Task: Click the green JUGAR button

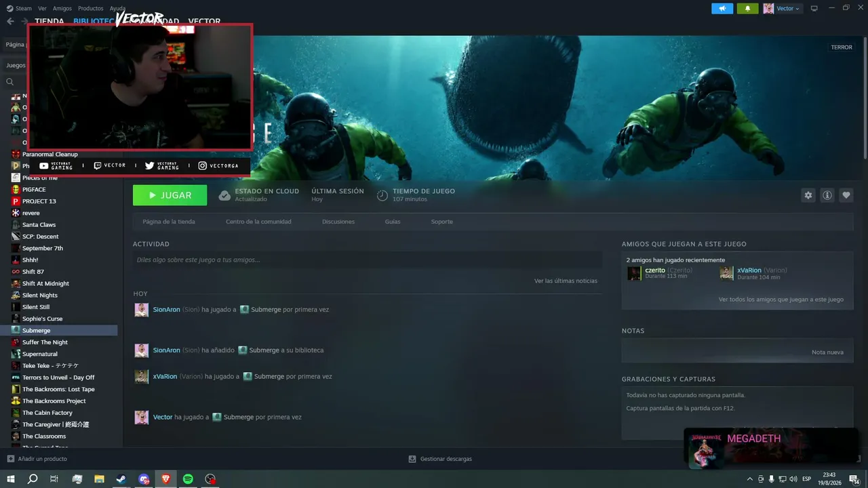Action: [170, 195]
